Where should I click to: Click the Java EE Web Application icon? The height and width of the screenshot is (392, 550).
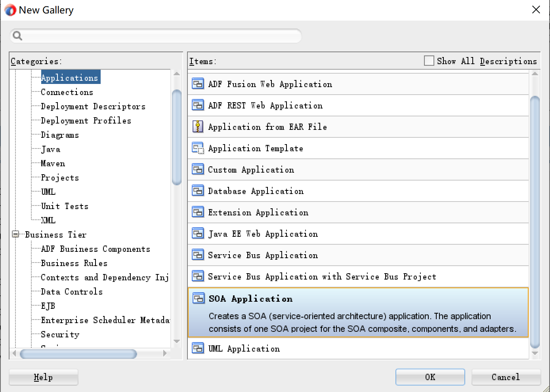coord(198,233)
